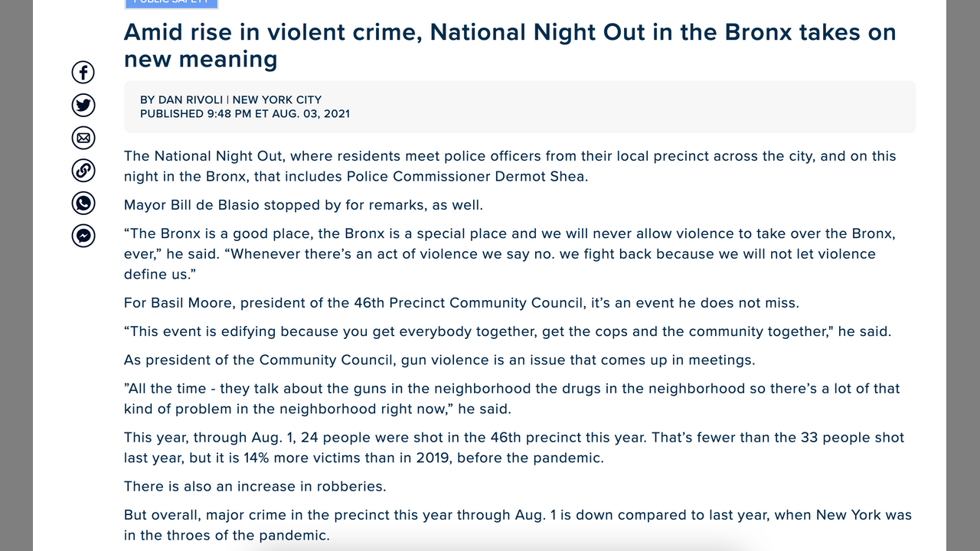Click the paragraph about 24 people shot
Viewport: 980px width, 551px height.
coord(514,448)
